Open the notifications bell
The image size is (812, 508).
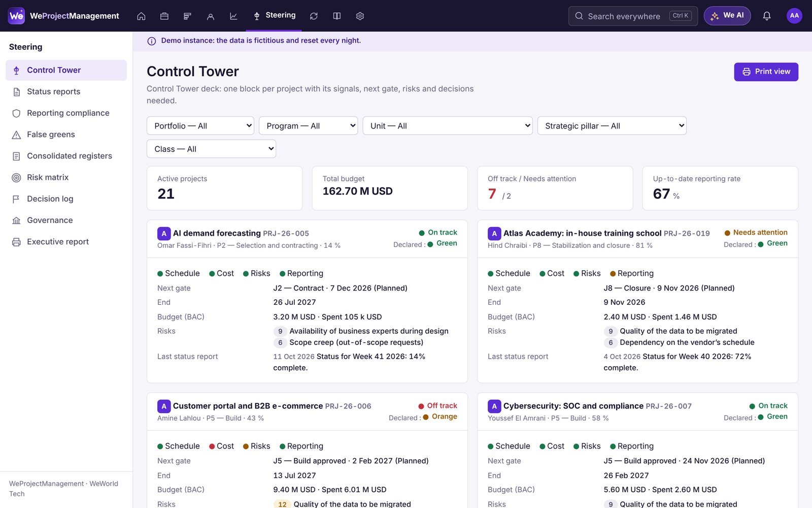pos(767,16)
